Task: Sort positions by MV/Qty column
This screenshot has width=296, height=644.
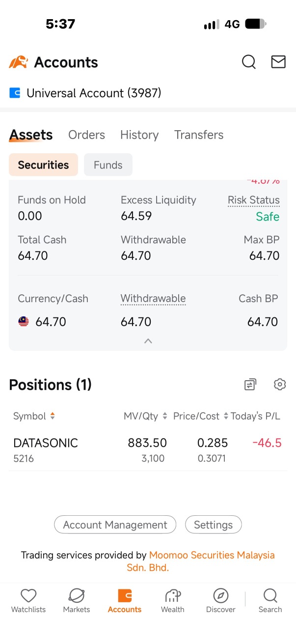Action: [x=145, y=416]
